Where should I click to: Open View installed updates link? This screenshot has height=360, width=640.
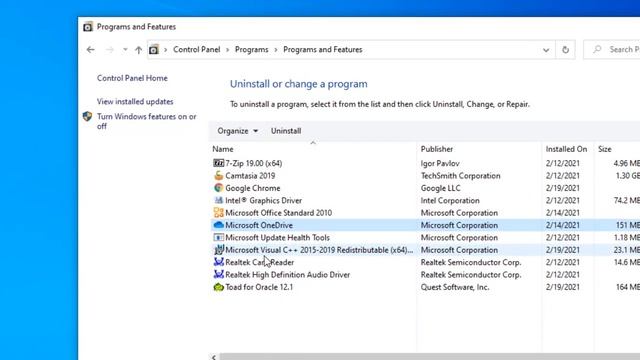click(135, 102)
